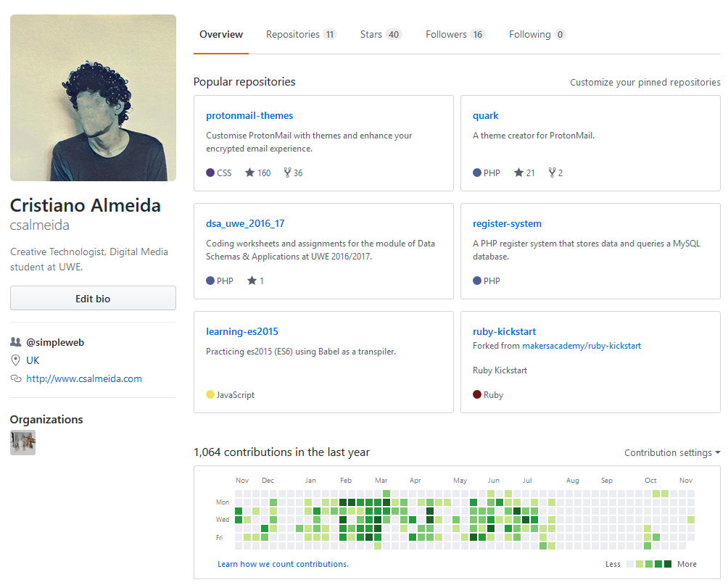
Task: Click the Edit bio button
Action: tap(93, 298)
